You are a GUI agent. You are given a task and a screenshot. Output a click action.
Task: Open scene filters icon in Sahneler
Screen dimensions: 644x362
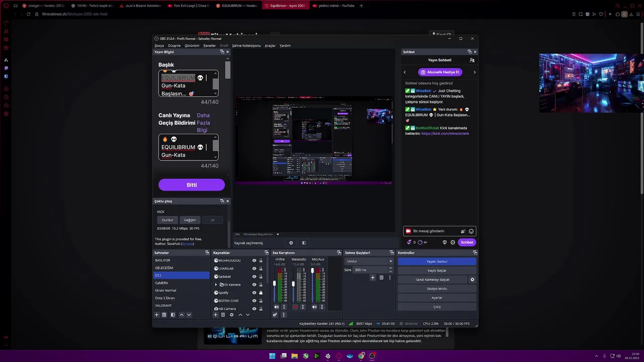click(173, 315)
